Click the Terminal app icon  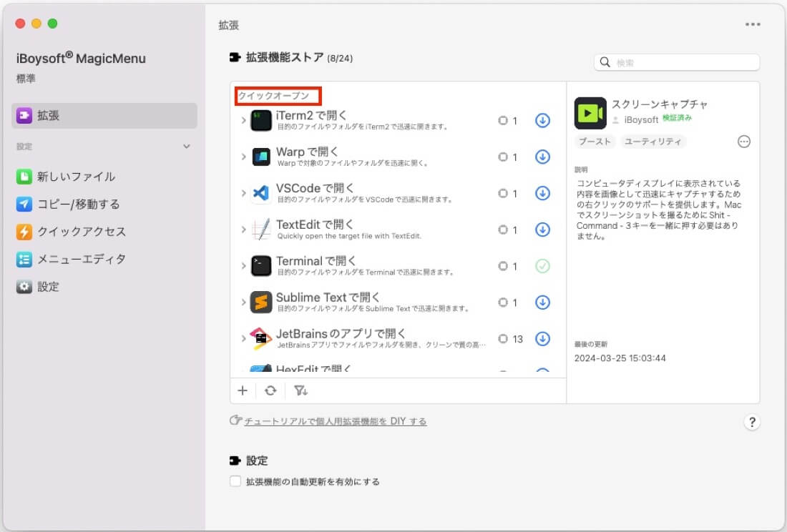tap(261, 266)
